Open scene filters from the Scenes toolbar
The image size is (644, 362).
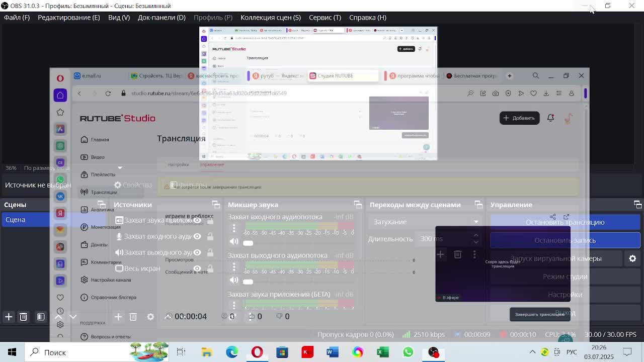[x=41, y=317]
